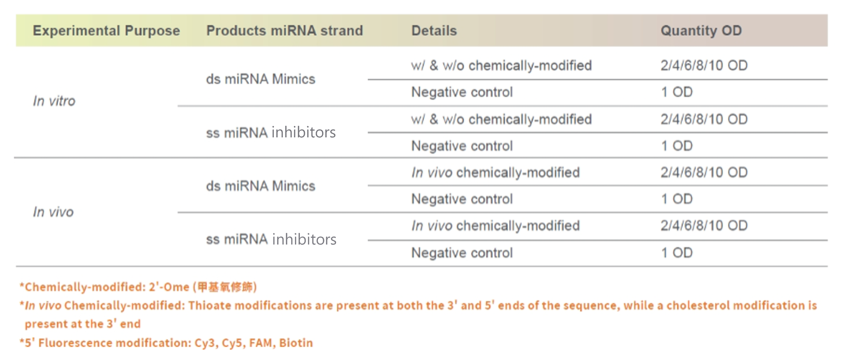The width and height of the screenshot is (868, 358).
Task: Click the last 1 OD quantity cell
Action: click(677, 253)
